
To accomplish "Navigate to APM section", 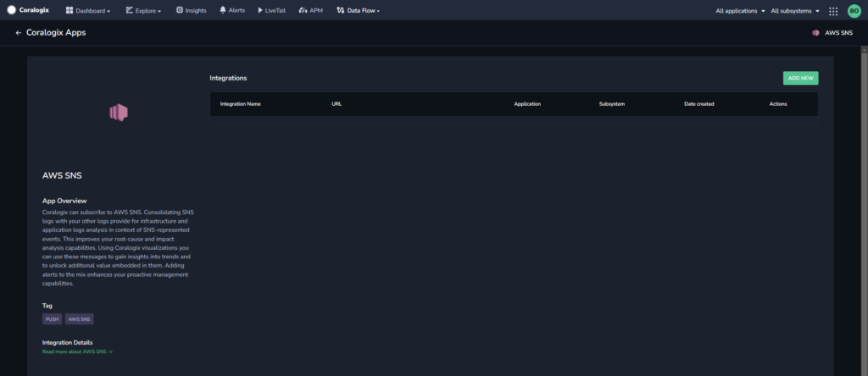I will 310,10.
